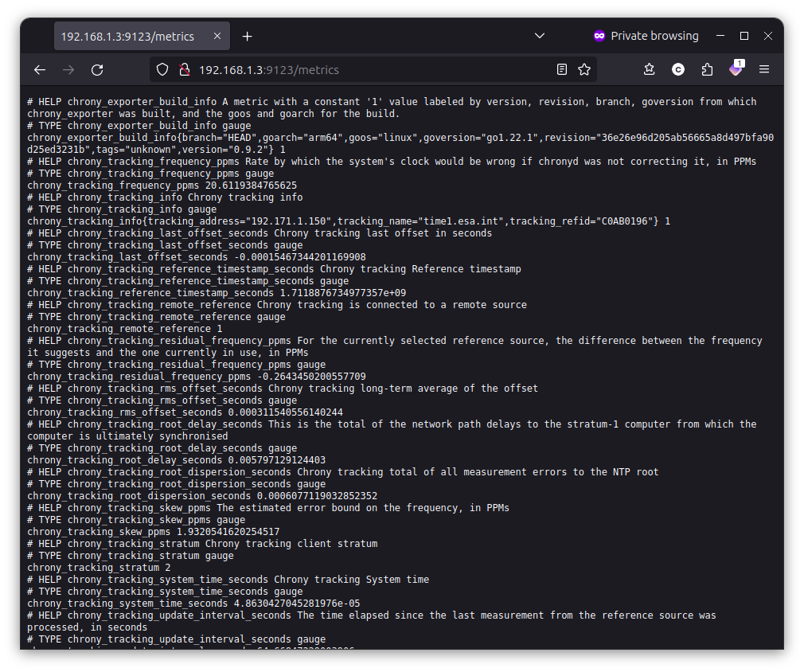Select the 192.168.1.3:9123/metrics tab

[127, 36]
